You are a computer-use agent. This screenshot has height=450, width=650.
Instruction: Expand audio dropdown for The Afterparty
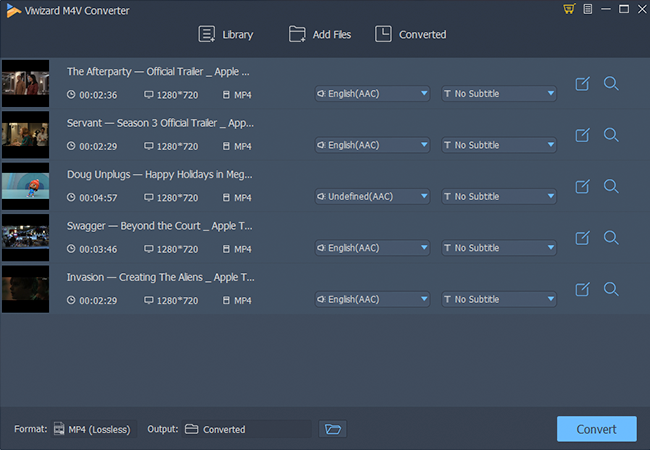coord(372,94)
